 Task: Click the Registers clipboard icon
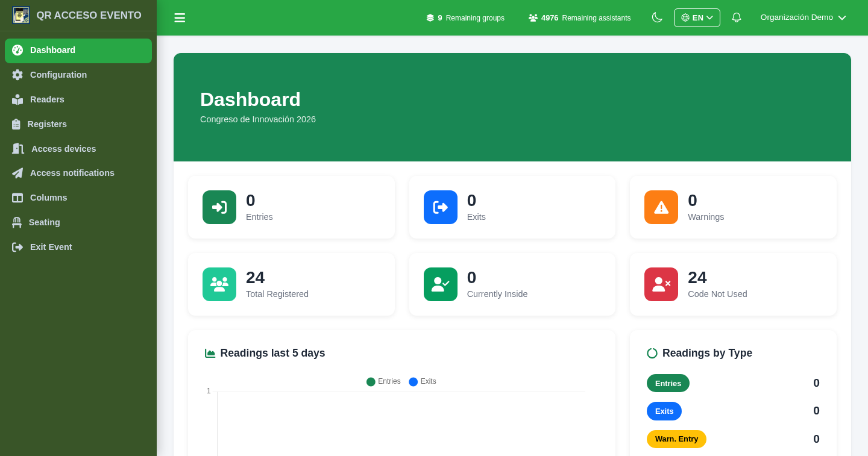pos(16,124)
